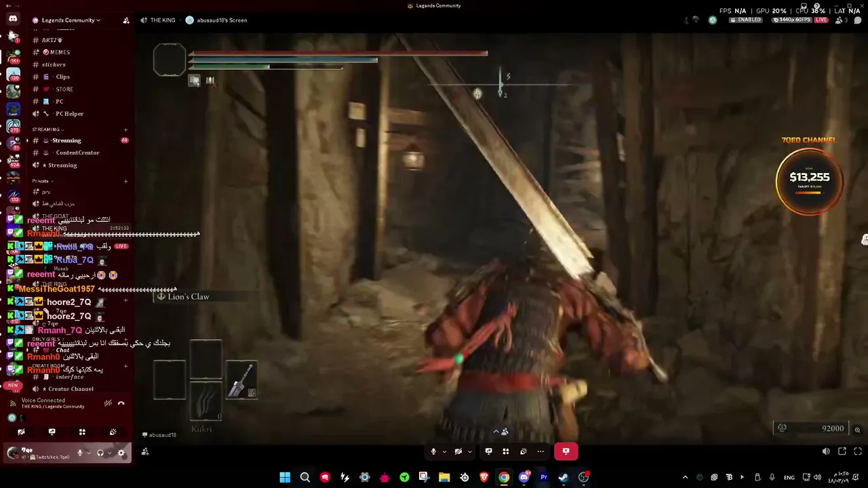
Task: Open Discord from the taskbar
Action: pos(524,477)
